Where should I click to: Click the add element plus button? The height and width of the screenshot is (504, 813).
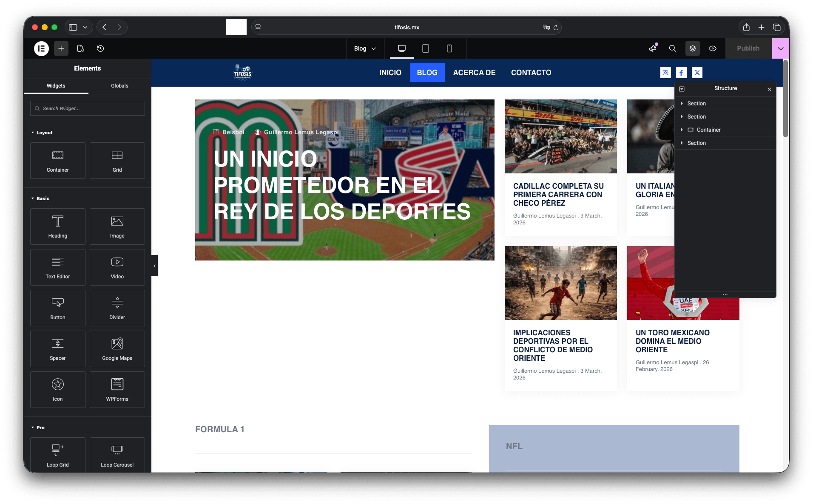[x=61, y=48]
